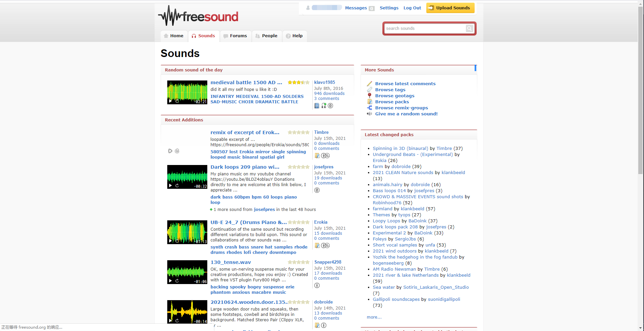This screenshot has height=331, width=644.
Task: Rate 130_tense.wav using the stars
Action: (x=299, y=262)
